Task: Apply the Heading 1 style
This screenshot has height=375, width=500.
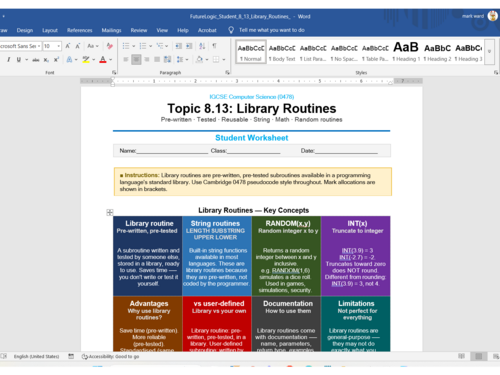Action: (x=406, y=52)
